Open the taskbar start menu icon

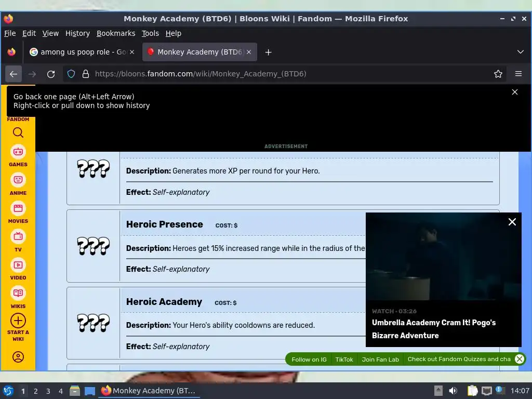click(x=8, y=391)
